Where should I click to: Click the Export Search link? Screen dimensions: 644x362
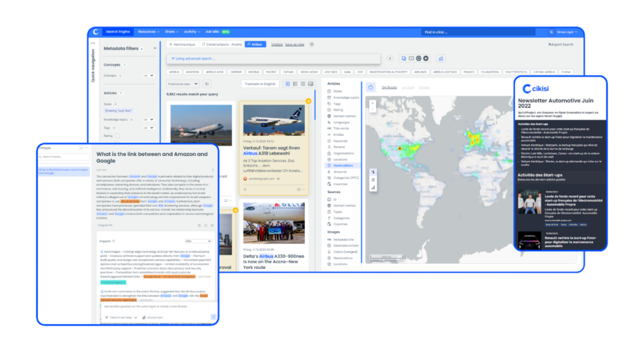coord(561,45)
